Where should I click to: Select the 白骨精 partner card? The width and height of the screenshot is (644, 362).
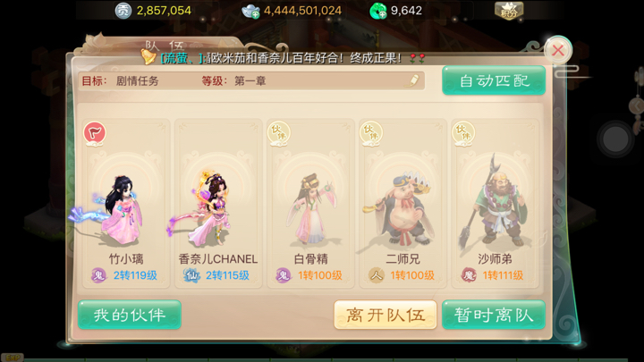(310, 204)
